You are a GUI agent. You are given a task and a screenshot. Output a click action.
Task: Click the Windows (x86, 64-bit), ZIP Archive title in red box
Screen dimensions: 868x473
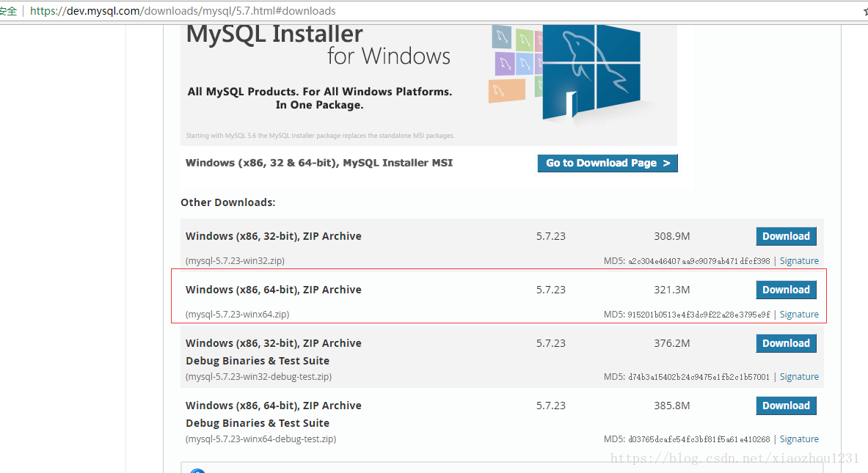click(x=274, y=290)
